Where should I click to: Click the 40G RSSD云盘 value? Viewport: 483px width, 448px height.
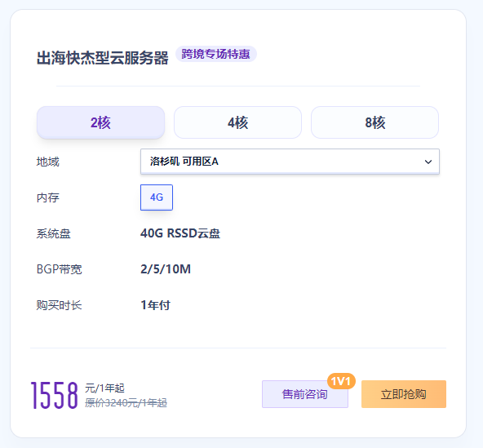click(180, 233)
